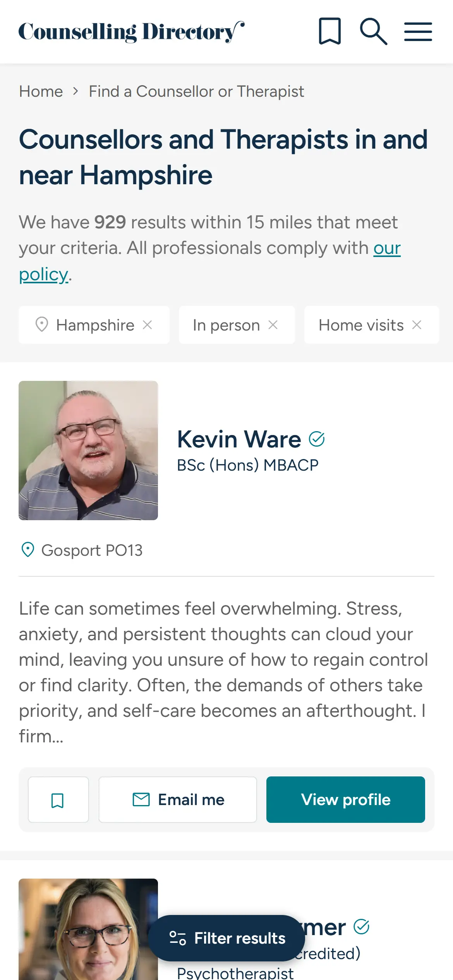Click the envelope icon beside Email me
Screen dimensions: 453x980
[141, 799]
